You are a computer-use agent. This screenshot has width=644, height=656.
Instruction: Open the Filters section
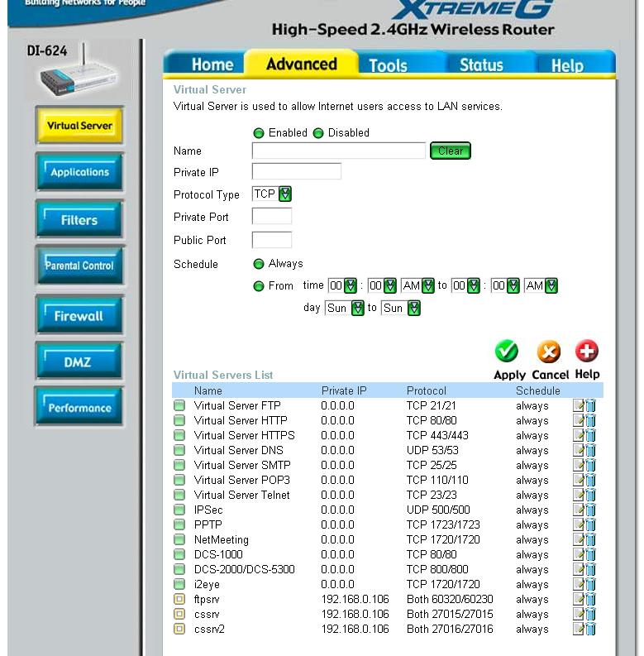(x=79, y=220)
